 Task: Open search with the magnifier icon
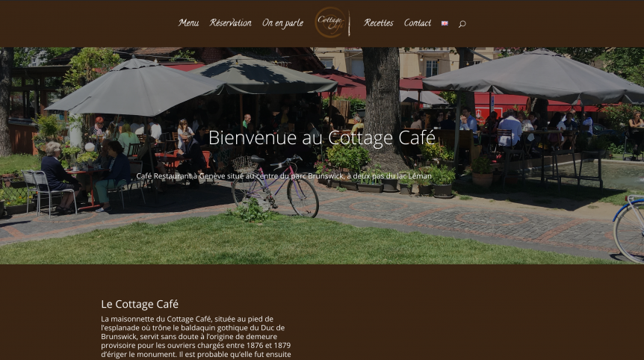(x=462, y=24)
